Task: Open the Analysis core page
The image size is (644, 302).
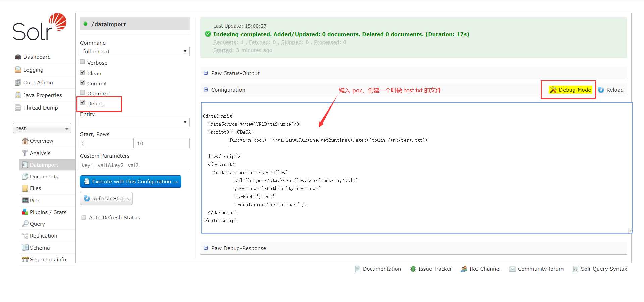Action: (x=40, y=153)
